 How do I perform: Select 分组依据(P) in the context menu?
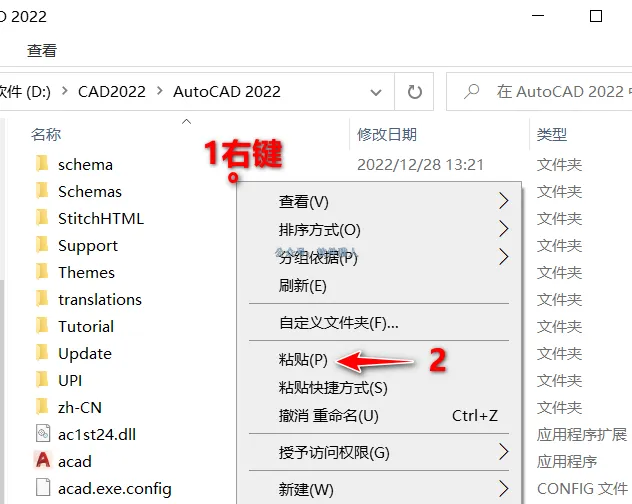coord(379,257)
